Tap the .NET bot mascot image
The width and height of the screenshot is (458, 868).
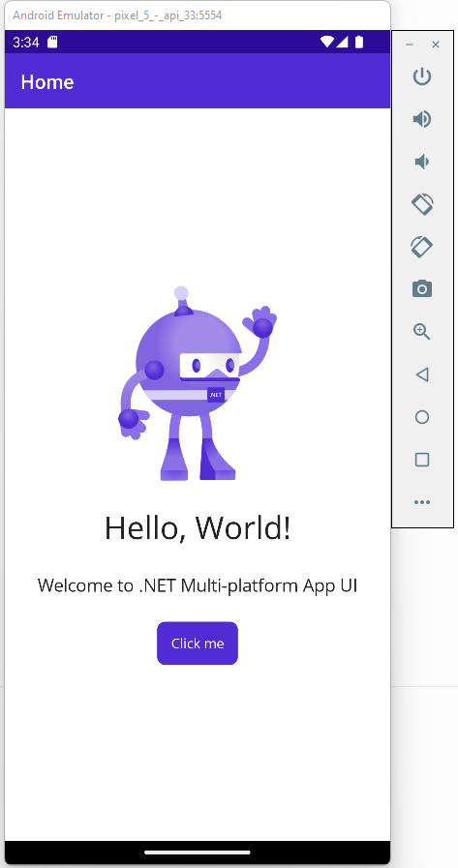[x=198, y=383]
